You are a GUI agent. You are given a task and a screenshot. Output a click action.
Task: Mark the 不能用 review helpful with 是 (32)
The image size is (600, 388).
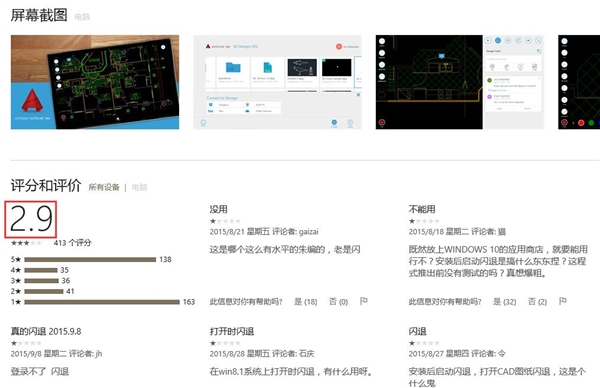504,302
